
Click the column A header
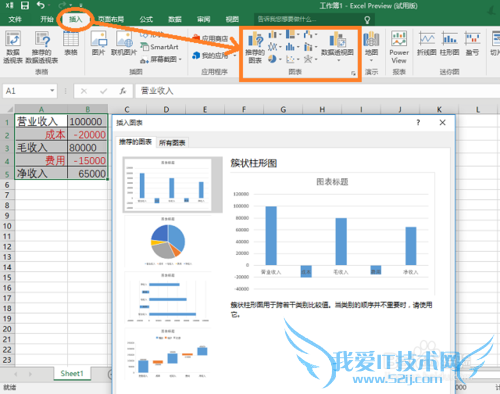pos(41,109)
